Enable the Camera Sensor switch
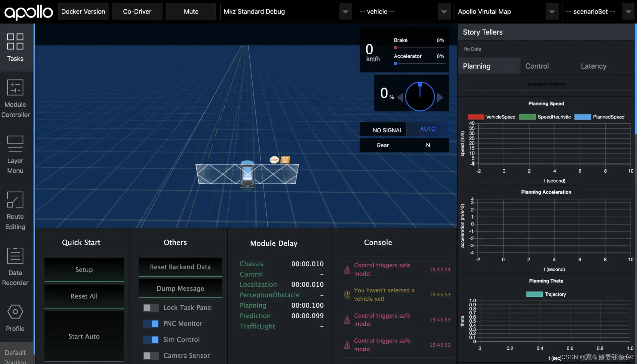Image resolution: width=637 pixels, height=364 pixels. click(x=151, y=355)
